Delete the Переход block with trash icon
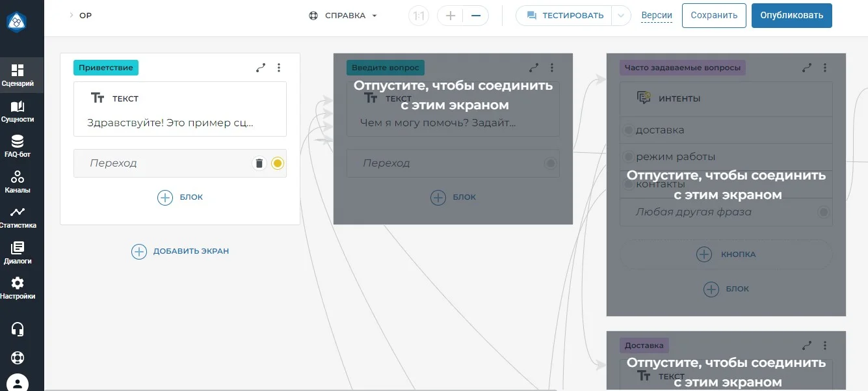868x391 pixels. pyautogui.click(x=259, y=163)
